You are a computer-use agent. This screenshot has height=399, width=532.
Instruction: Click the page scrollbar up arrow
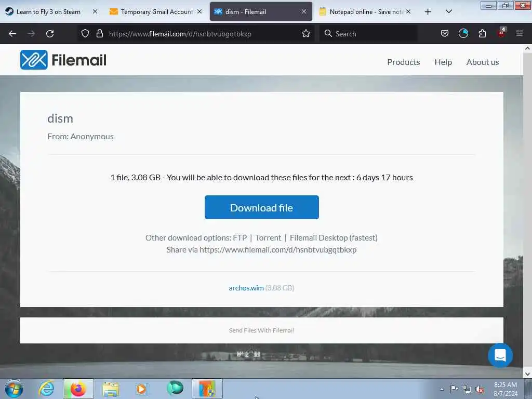point(527,48)
